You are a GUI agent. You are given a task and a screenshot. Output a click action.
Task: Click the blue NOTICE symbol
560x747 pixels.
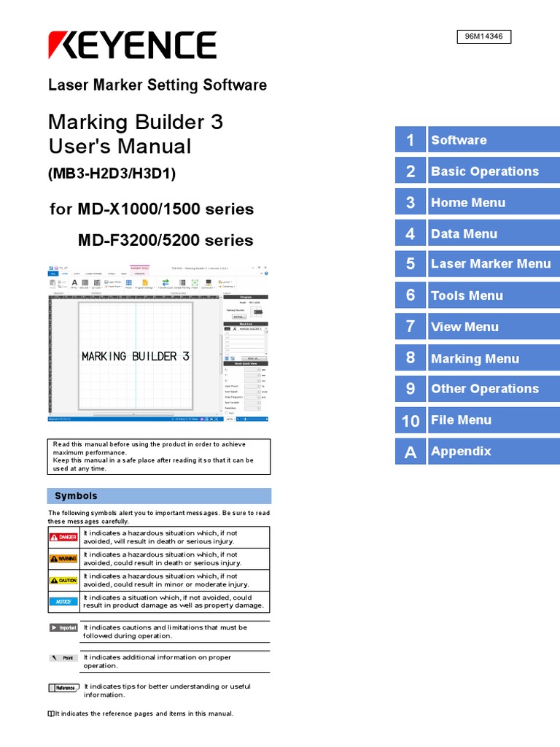[64, 602]
